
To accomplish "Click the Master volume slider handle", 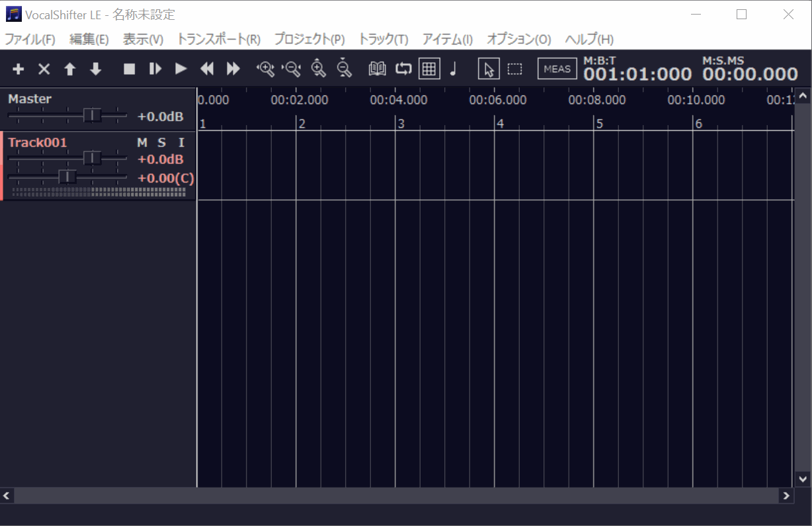I will point(93,115).
